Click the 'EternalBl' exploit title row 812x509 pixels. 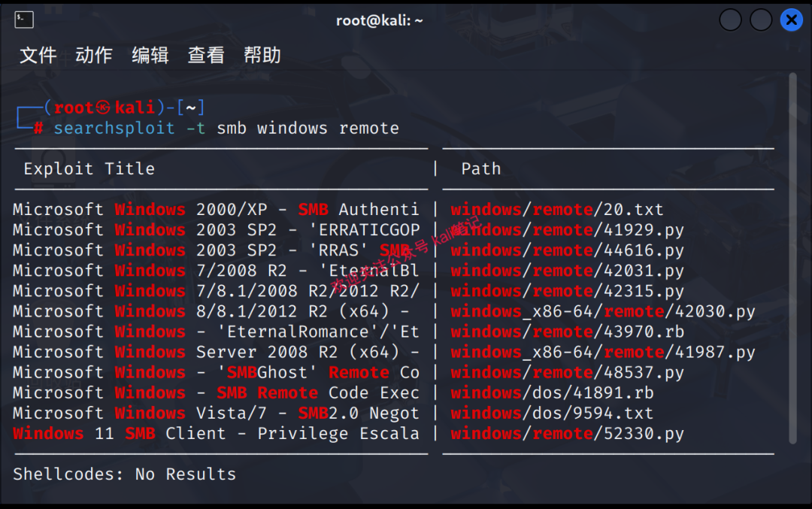pyautogui.click(x=216, y=271)
